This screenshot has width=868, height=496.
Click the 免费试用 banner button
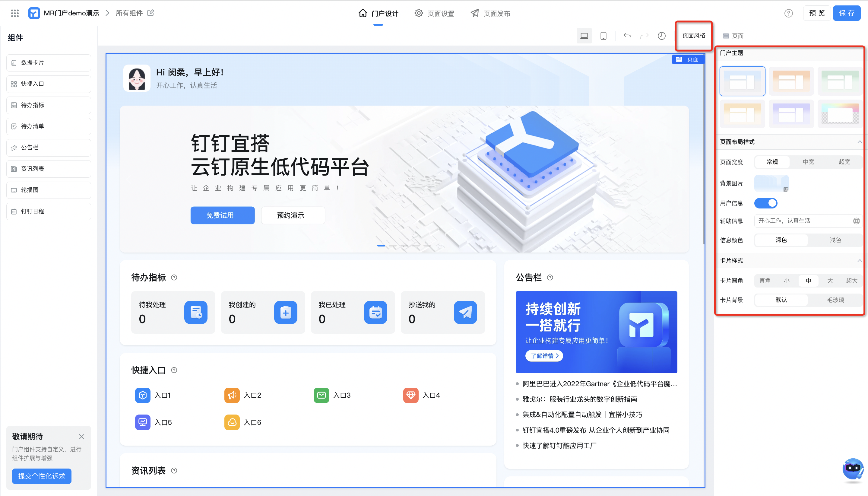tap(222, 215)
